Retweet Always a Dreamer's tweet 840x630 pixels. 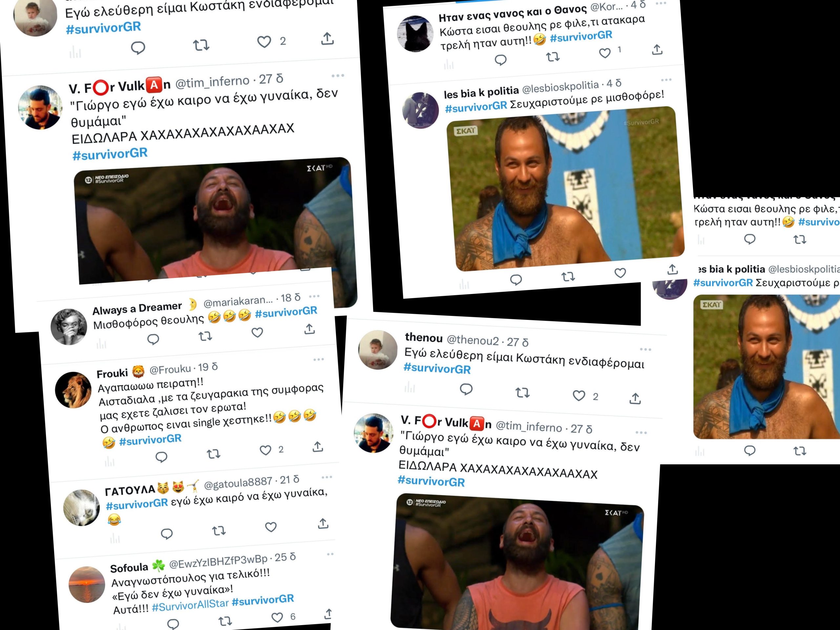(205, 336)
